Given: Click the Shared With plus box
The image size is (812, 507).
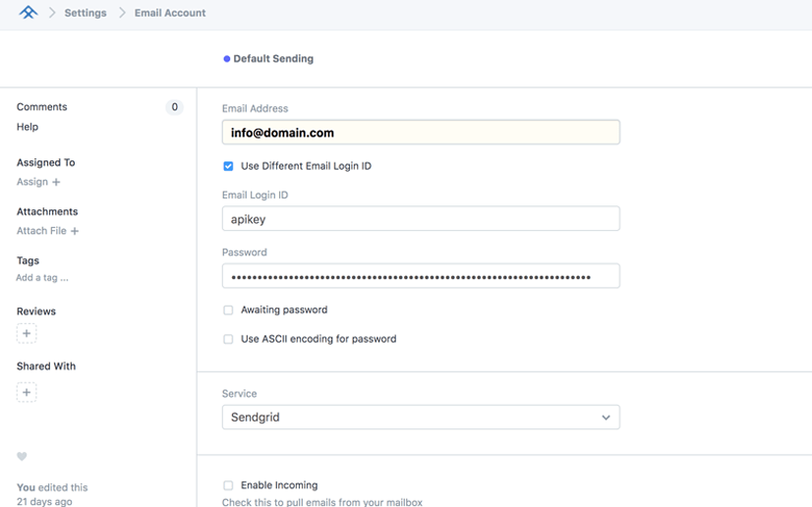Looking at the screenshot, I should click(x=27, y=392).
